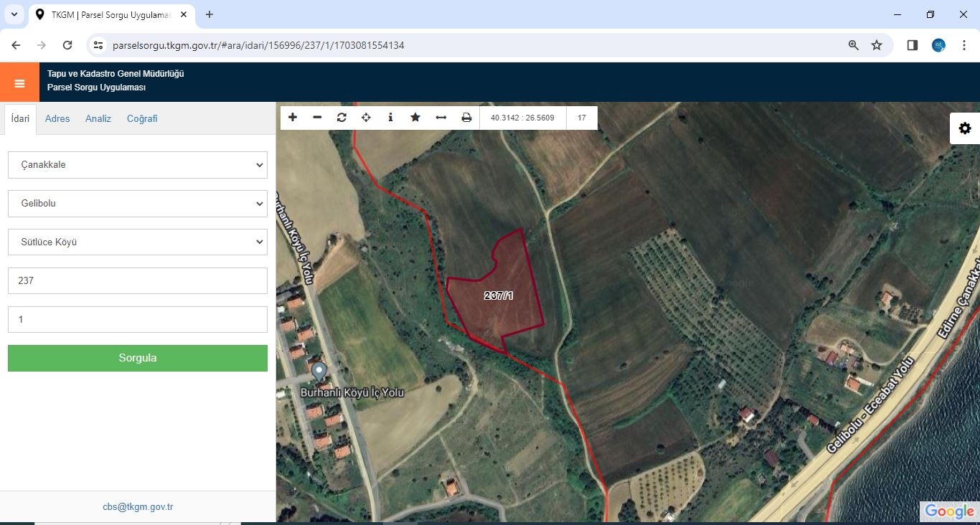The height and width of the screenshot is (525, 980).
Task: Open the Analiz tab
Action: tap(98, 119)
